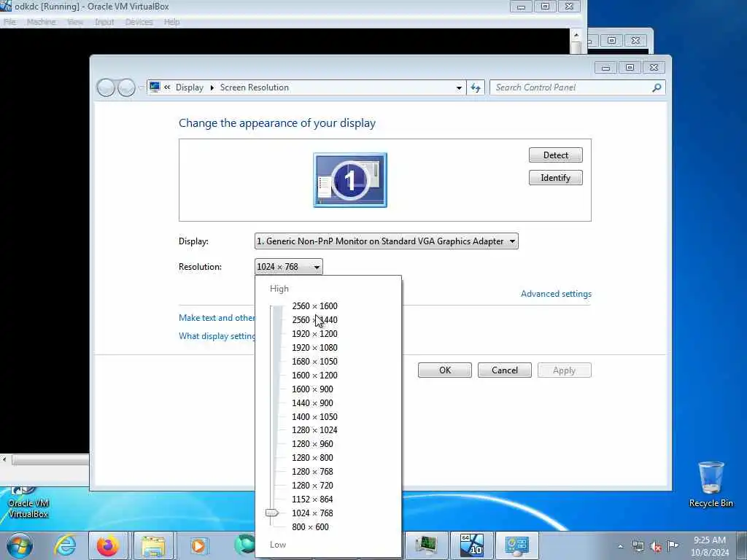Image resolution: width=747 pixels, height=560 pixels.
Task: Select 1920 × 1080 resolution
Action: pyautogui.click(x=314, y=348)
